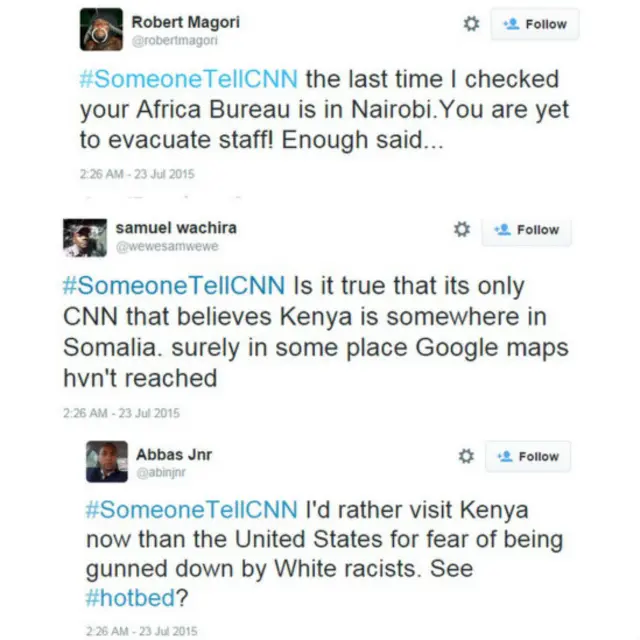Click the Abbas Jnr display name
640x640 pixels.
point(174,454)
